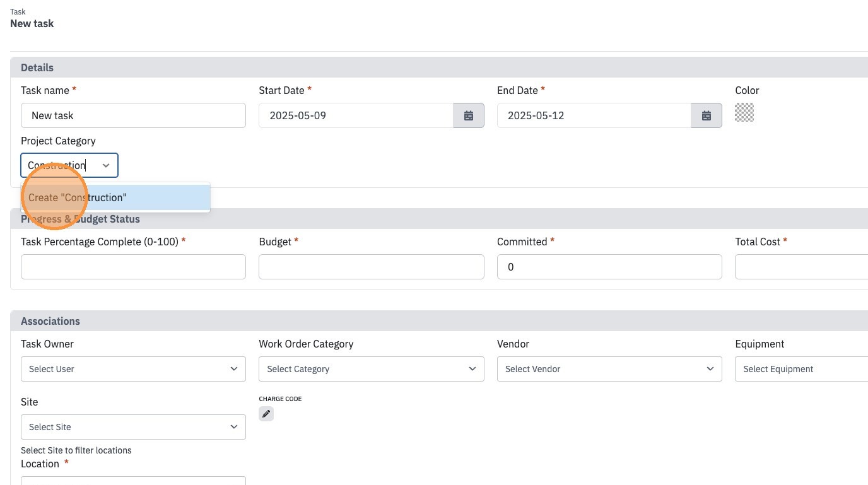Click the End Date text field
The height and width of the screenshot is (485, 868).
594,115
